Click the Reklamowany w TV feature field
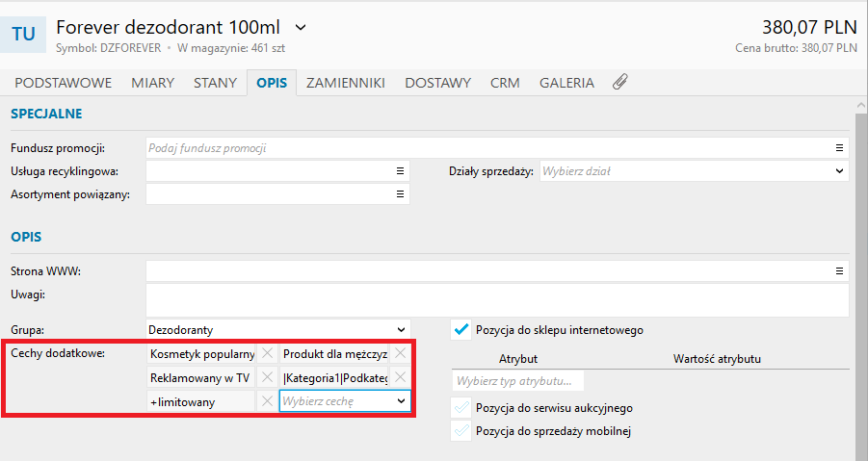868x461 pixels. coord(201,378)
